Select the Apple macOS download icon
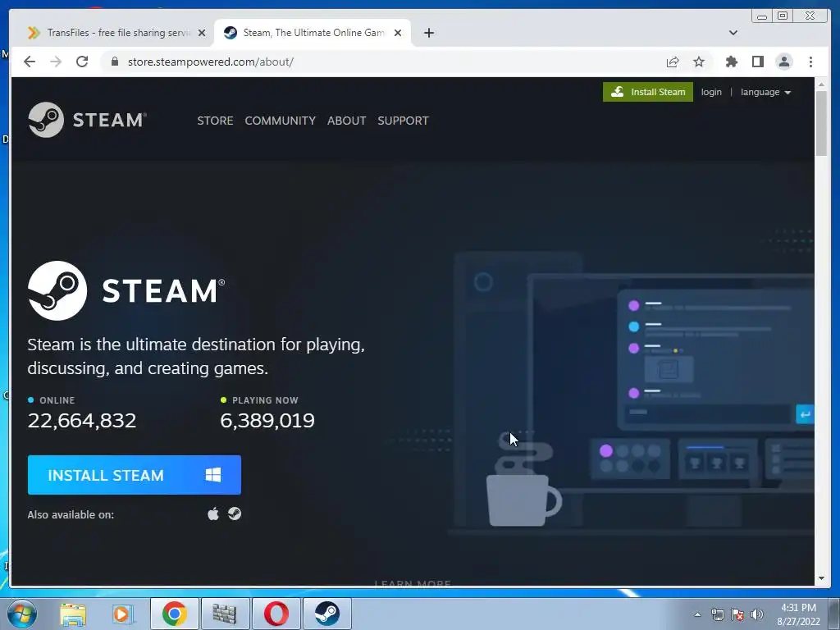Image resolution: width=840 pixels, height=630 pixels. click(213, 514)
